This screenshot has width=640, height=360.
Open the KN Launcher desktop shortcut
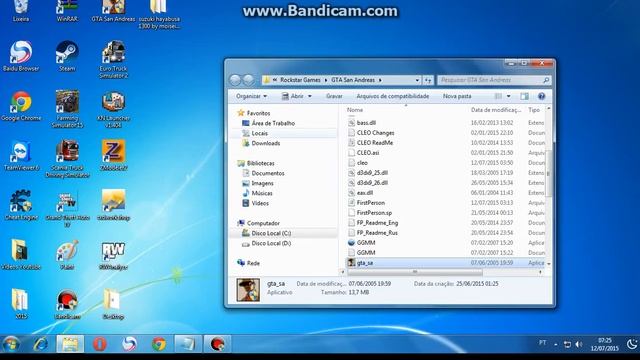[x=113, y=109]
